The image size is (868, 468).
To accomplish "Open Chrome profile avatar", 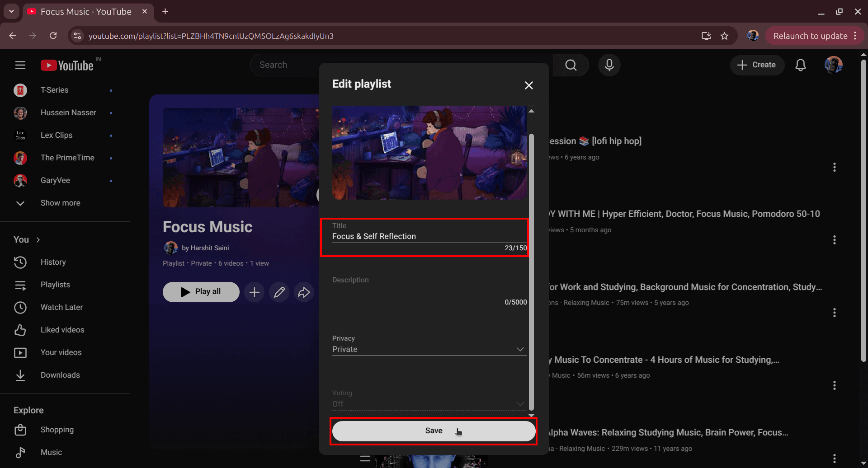I will 753,36.
